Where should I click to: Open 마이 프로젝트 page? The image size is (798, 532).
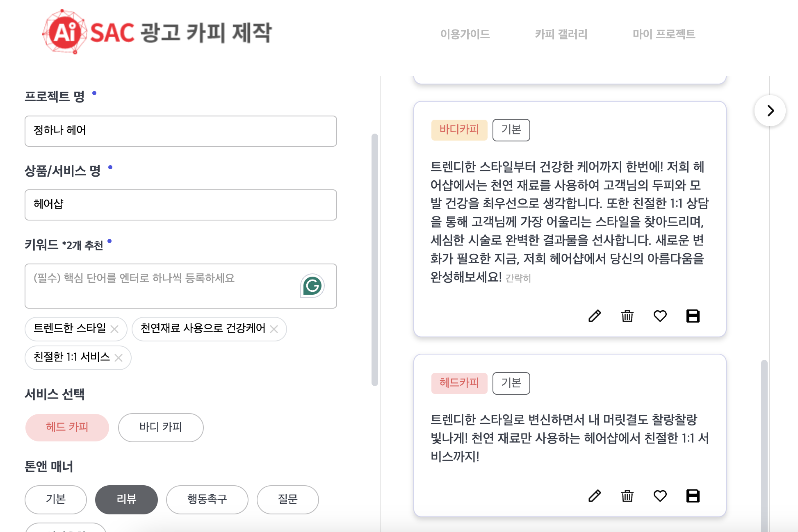[663, 34]
